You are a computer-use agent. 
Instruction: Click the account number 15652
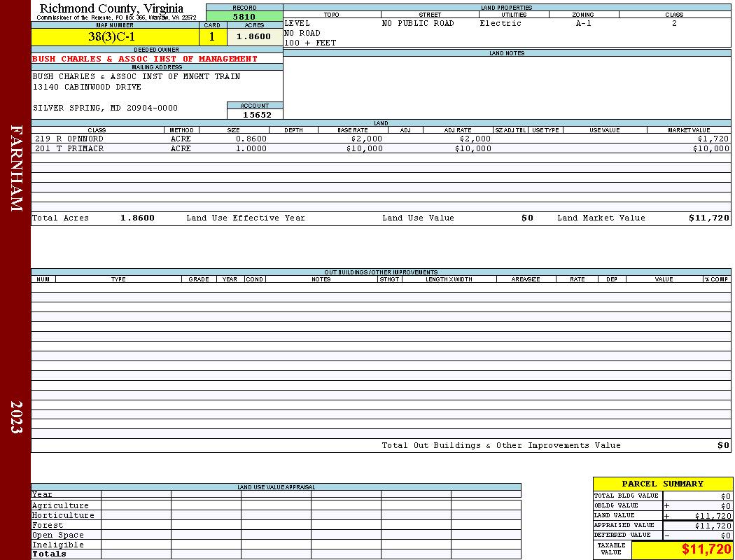pyautogui.click(x=257, y=115)
